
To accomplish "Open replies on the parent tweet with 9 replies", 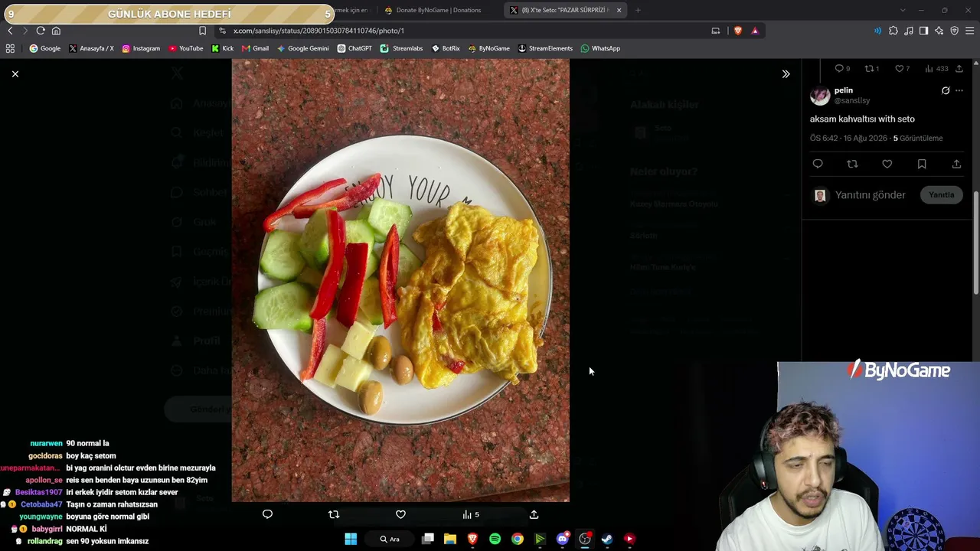I will click(842, 69).
